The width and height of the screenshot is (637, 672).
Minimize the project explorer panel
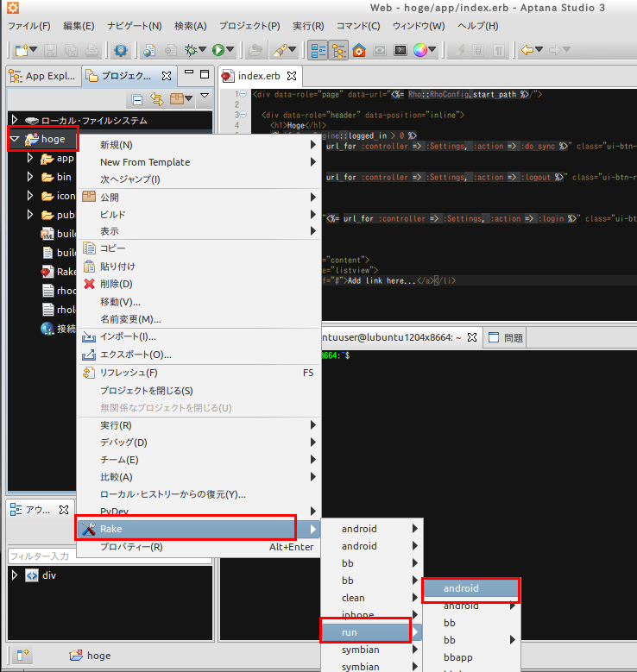(189, 72)
